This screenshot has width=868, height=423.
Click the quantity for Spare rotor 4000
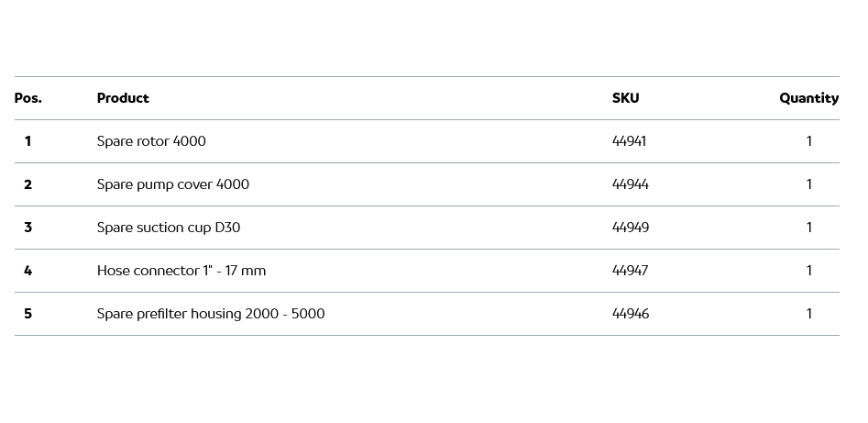tap(808, 141)
